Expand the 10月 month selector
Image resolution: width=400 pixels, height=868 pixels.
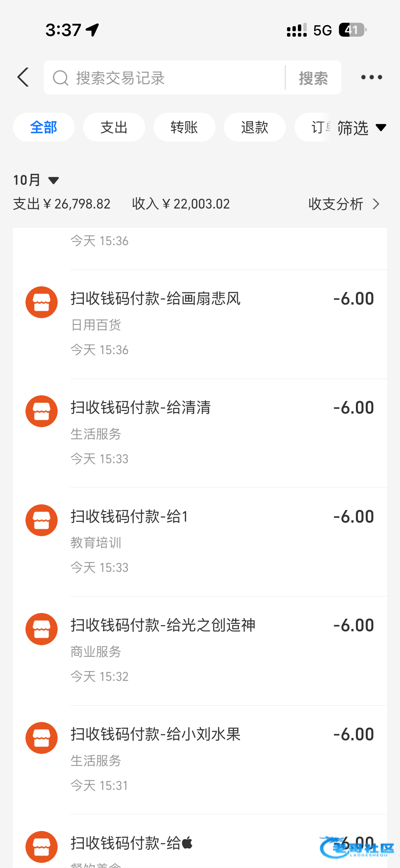(36, 180)
